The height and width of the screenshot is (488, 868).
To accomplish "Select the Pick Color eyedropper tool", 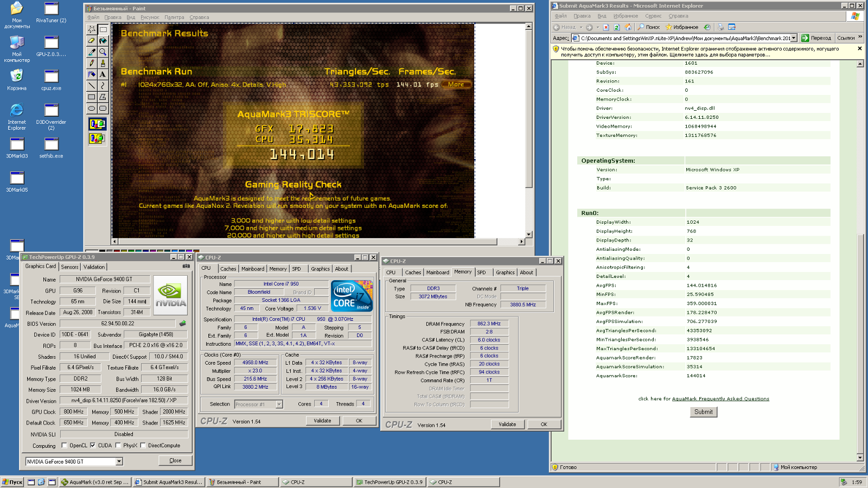I will point(92,52).
